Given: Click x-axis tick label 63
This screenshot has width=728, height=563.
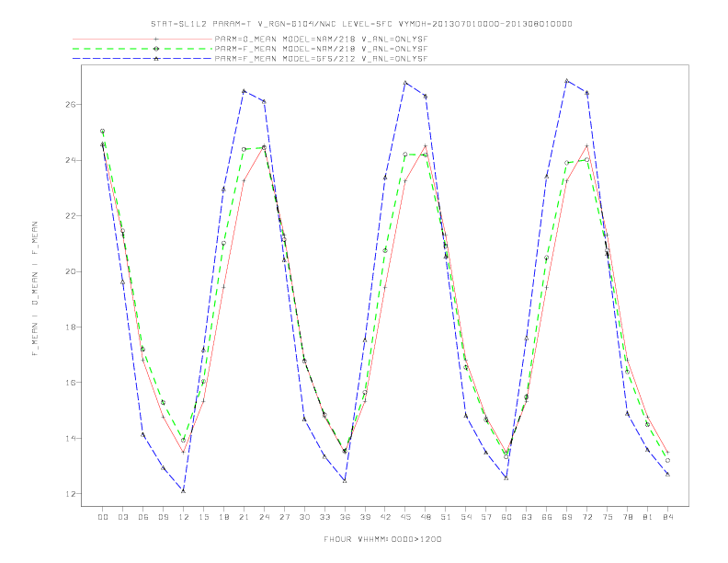Looking at the screenshot, I should click(527, 517).
